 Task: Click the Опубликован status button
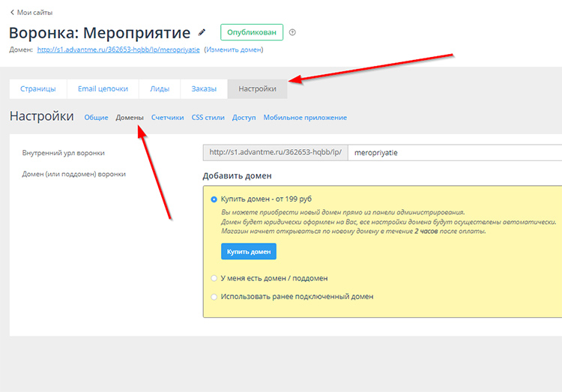[x=252, y=32]
